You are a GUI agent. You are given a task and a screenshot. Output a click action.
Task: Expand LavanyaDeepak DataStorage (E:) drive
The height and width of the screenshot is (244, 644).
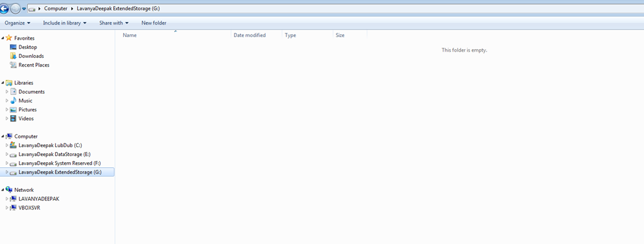tap(7, 155)
